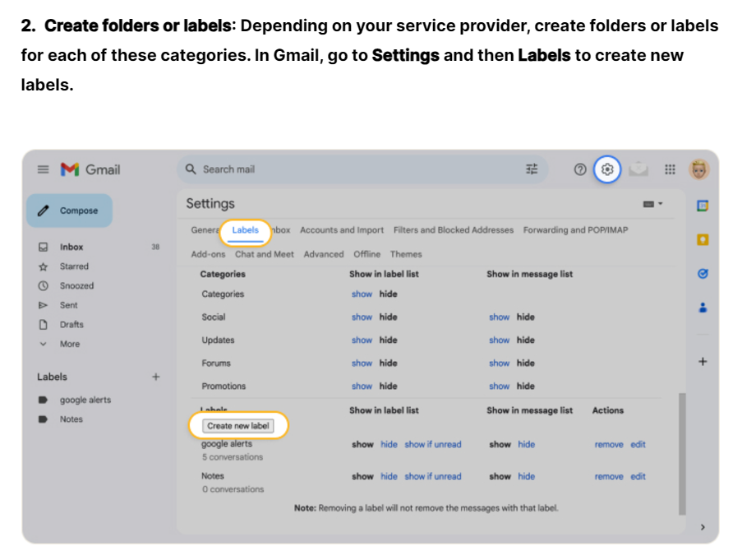
Task: Click the settings vertical scrollbar
Action: pyautogui.click(x=682, y=453)
